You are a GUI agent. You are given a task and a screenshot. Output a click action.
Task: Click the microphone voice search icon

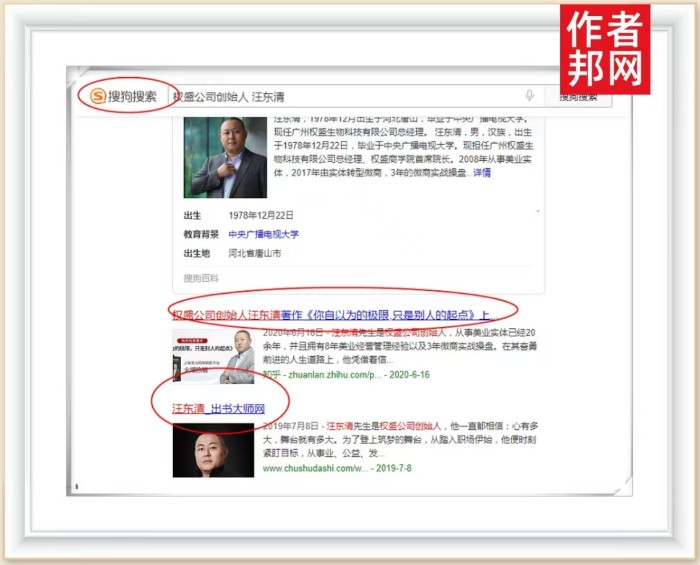point(529,96)
